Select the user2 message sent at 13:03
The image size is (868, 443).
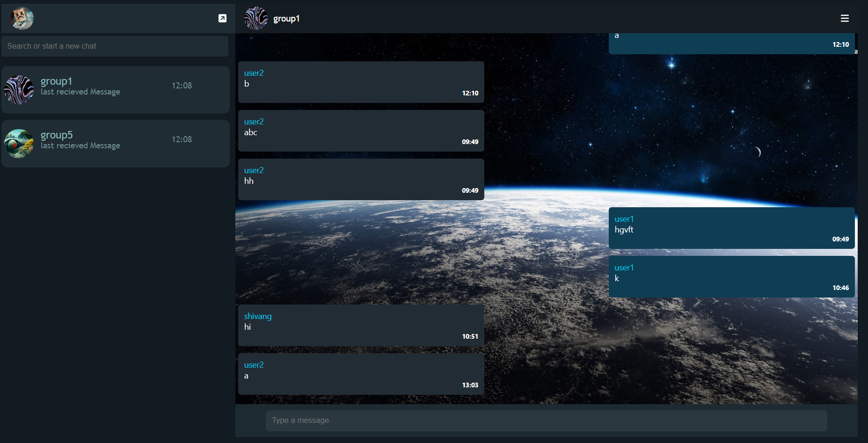(361, 374)
